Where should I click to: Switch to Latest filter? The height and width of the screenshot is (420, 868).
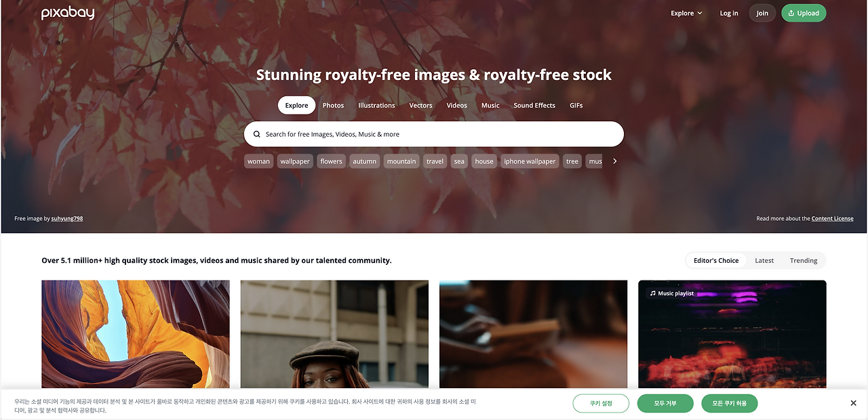tap(764, 260)
